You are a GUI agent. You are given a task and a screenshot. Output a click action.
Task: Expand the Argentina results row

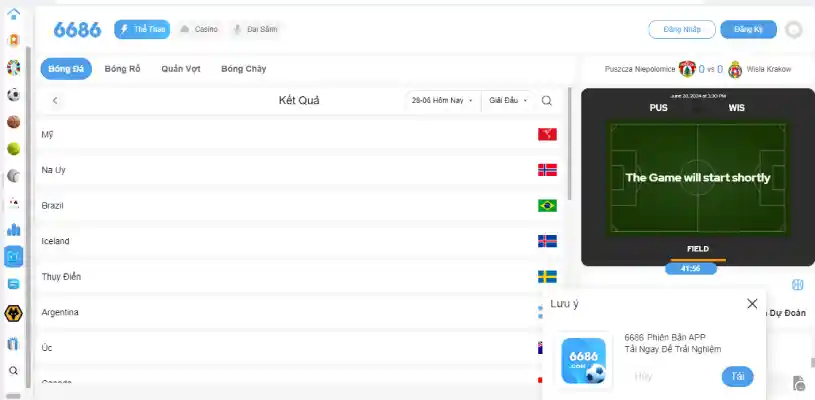click(299, 312)
